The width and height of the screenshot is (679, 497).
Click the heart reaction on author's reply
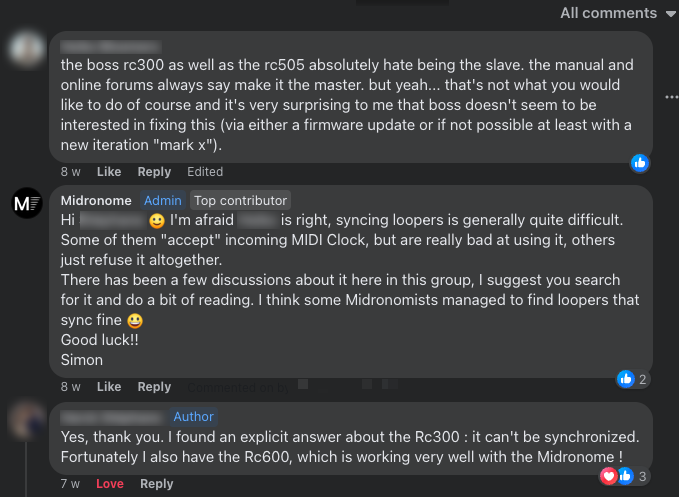click(609, 476)
